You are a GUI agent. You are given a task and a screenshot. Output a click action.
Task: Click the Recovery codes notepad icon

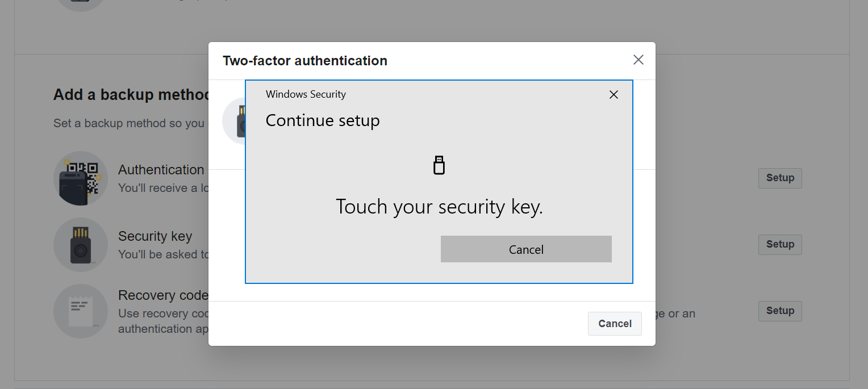(81, 311)
